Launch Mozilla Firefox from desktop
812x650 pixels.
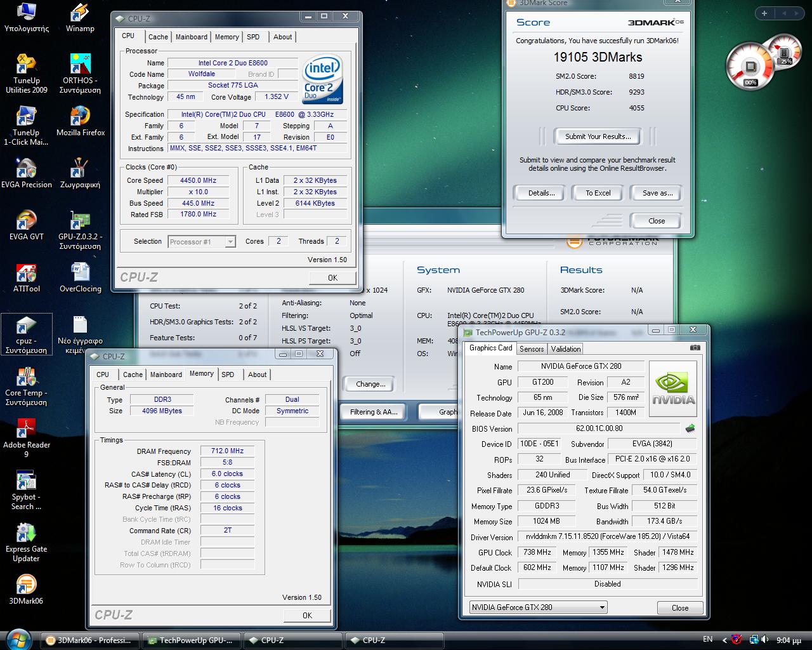point(80,122)
